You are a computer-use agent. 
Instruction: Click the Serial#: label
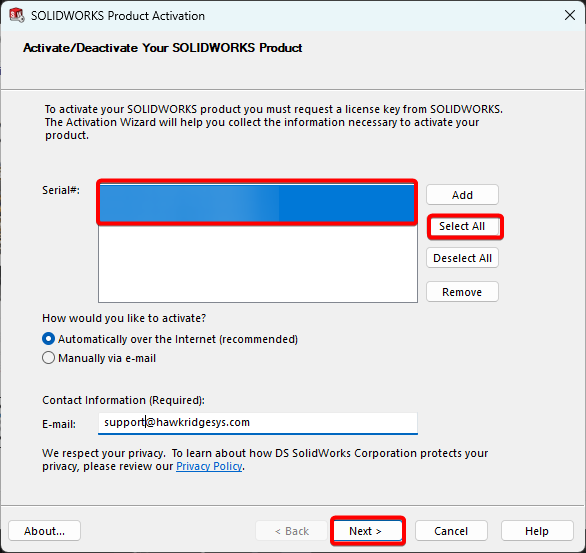(61, 190)
